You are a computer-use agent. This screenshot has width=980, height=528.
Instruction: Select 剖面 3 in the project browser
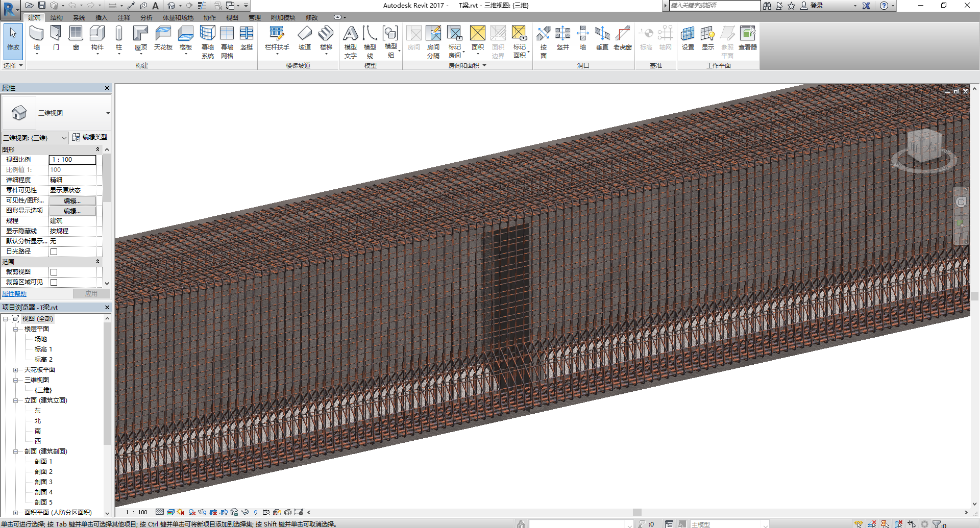44,482
